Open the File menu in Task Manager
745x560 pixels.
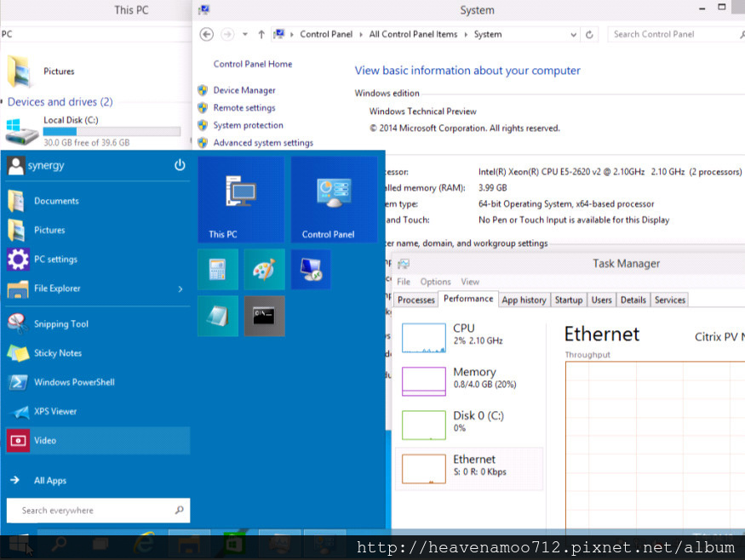click(404, 282)
